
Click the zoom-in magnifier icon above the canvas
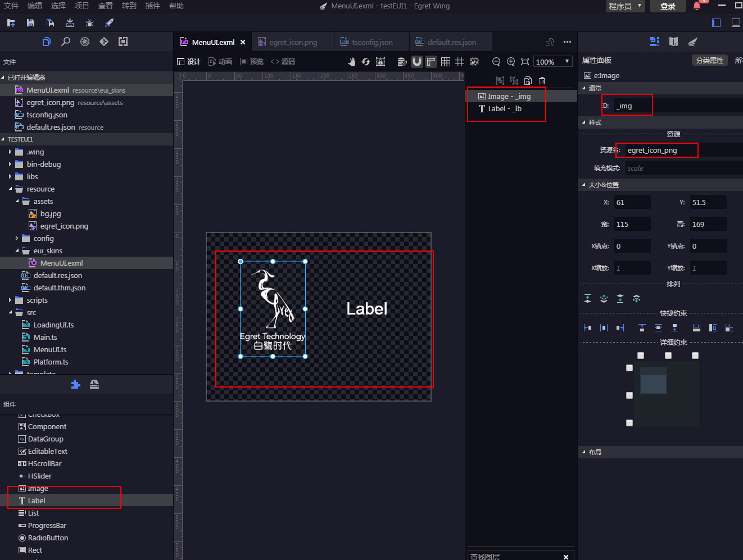tap(511, 61)
